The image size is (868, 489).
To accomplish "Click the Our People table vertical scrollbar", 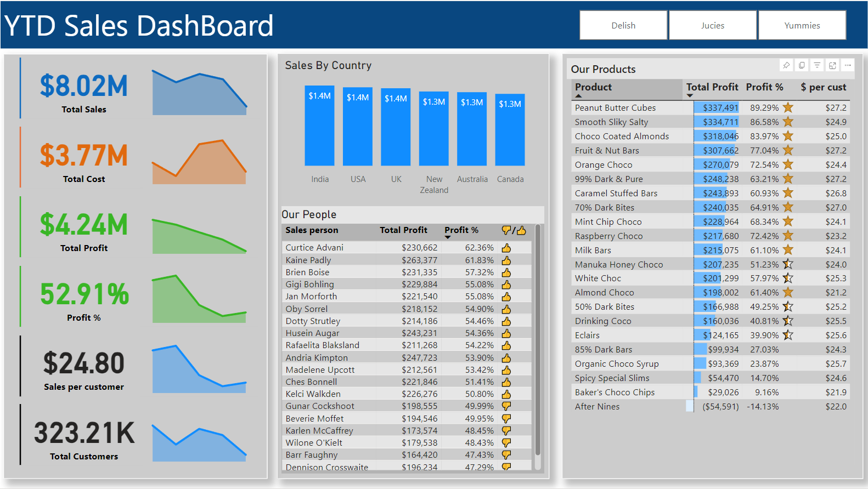I will tap(538, 340).
